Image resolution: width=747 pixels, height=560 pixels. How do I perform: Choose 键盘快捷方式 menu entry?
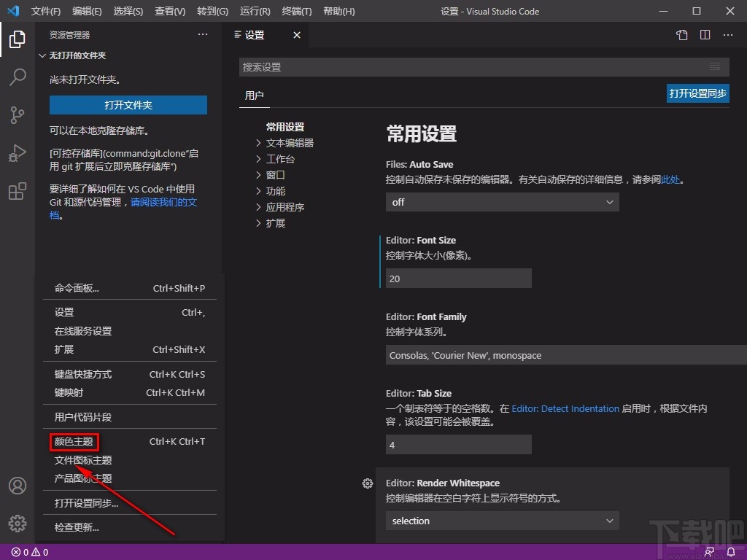coord(130,374)
